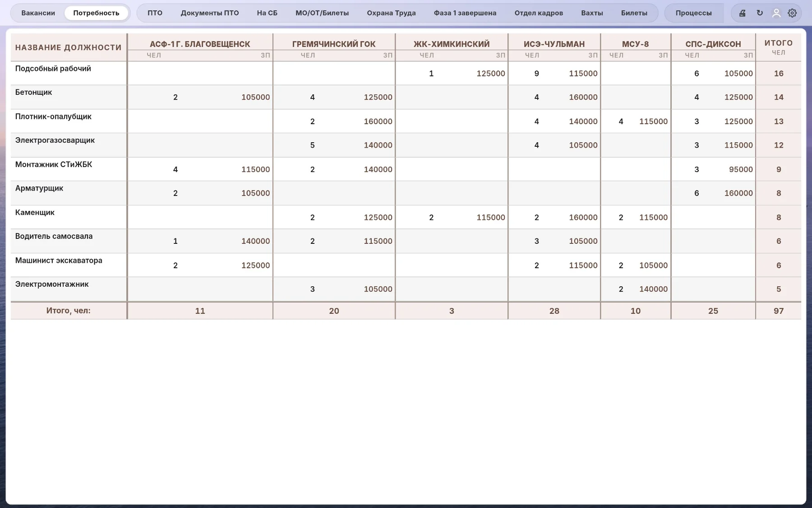Viewport: 812px width, 508px height.
Task: Select the Каменщик row name
Action: tap(35, 212)
